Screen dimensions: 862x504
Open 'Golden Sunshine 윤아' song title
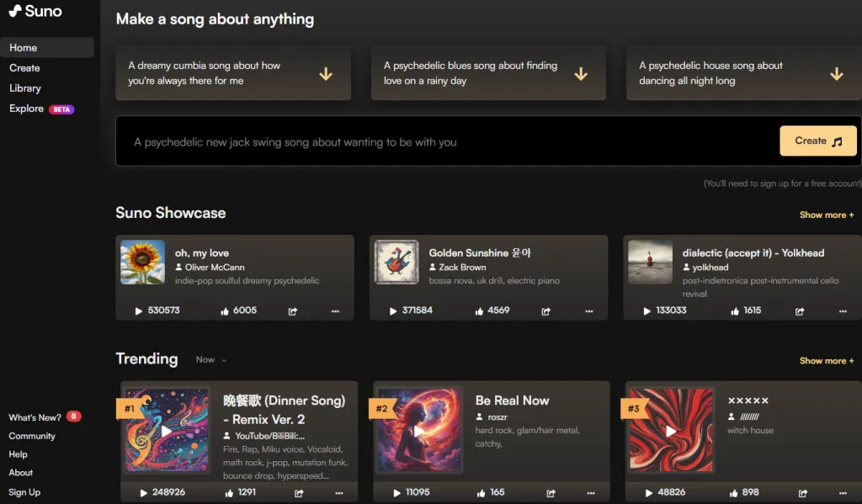[480, 252]
